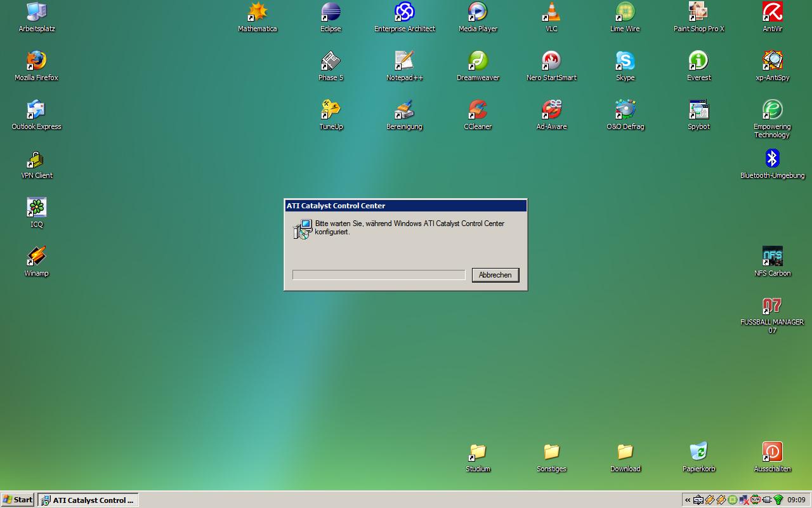This screenshot has width=812, height=508.
Task: Open the Start menu
Action: 18,500
